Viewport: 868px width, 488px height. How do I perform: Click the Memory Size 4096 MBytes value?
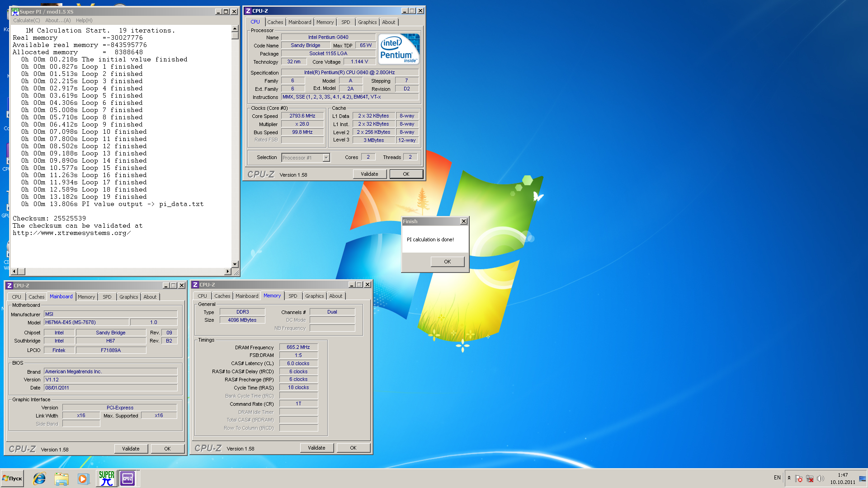pyautogui.click(x=242, y=320)
